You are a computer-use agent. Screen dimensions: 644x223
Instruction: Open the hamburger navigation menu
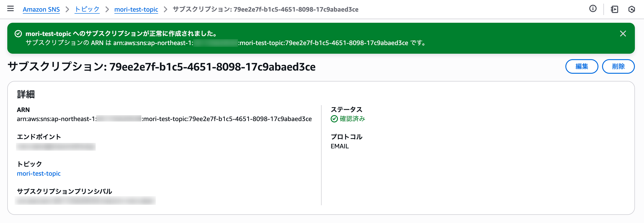[x=10, y=9]
